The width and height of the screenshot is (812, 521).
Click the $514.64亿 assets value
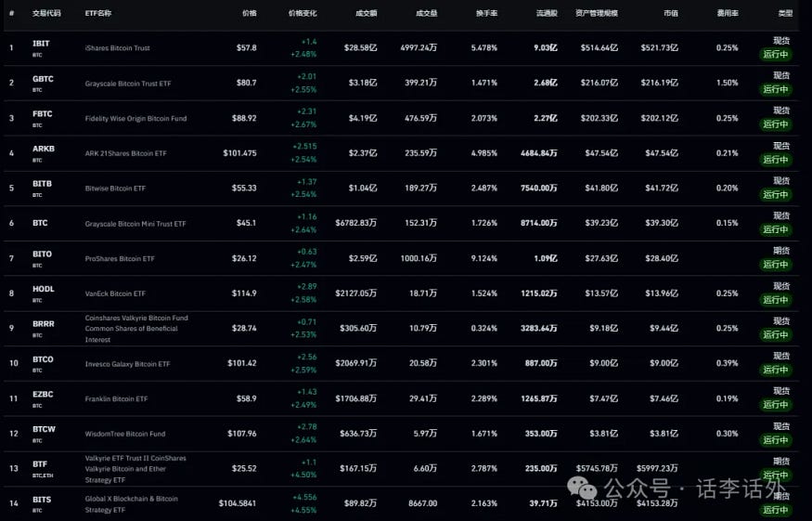coord(599,47)
